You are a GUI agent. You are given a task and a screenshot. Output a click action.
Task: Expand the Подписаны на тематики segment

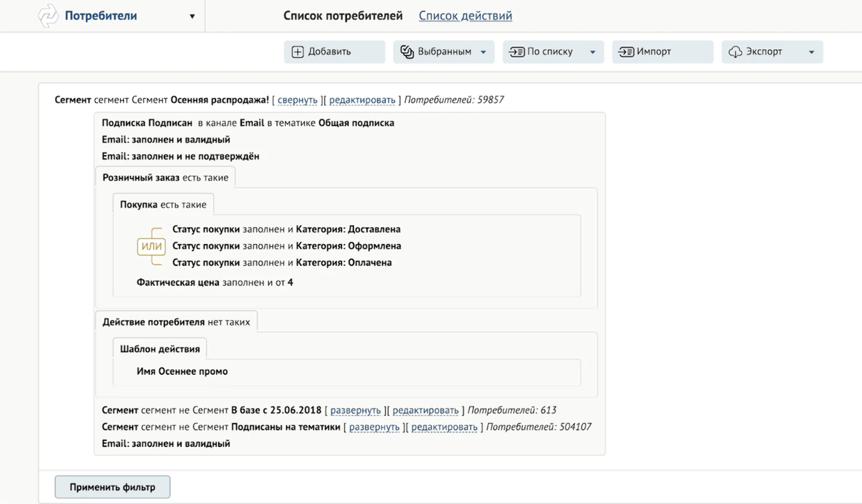pyautogui.click(x=374, y=427)
